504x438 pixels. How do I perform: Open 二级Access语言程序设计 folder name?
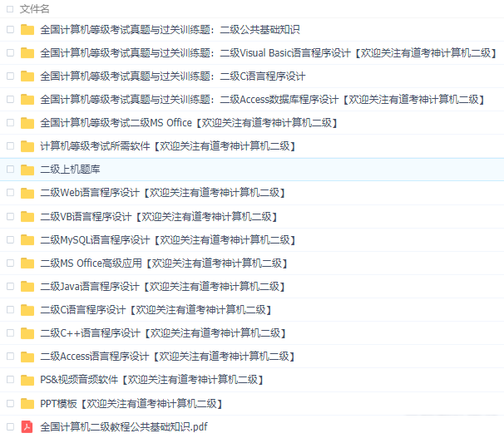click(x=167, y=356)
